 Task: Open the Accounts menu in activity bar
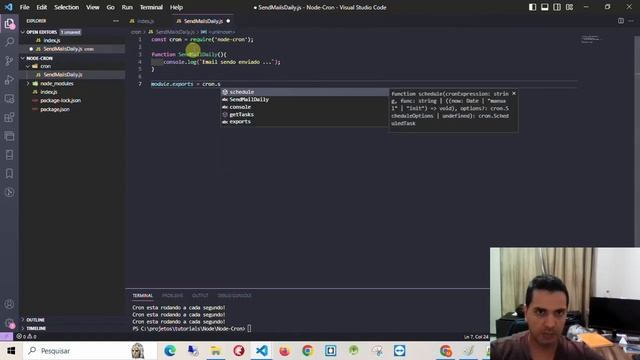click(9, 304)
